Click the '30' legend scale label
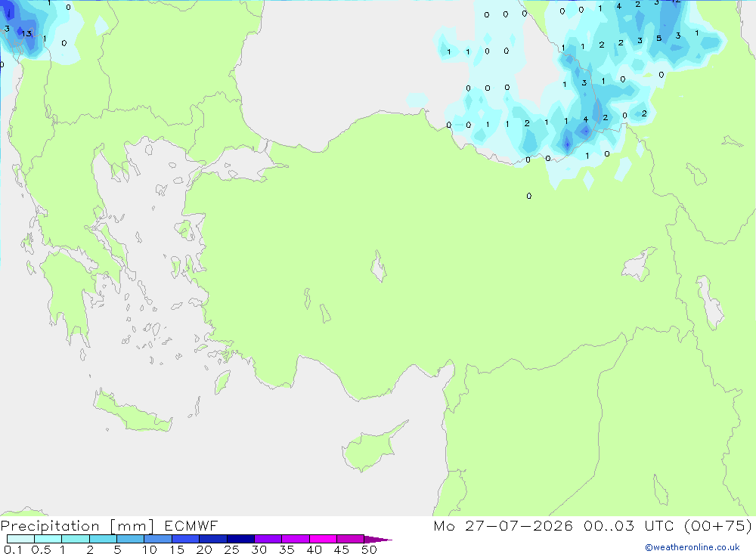 pos(259,549)
